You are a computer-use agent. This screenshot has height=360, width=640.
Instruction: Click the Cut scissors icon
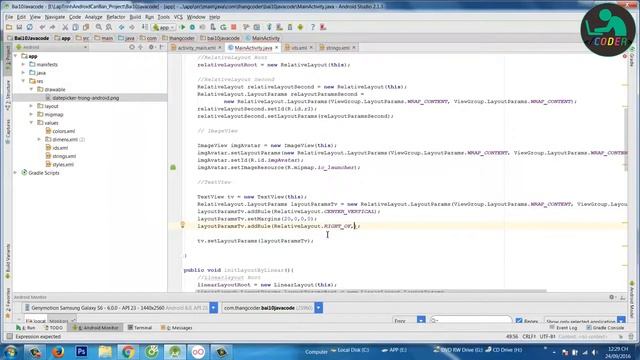65,27
